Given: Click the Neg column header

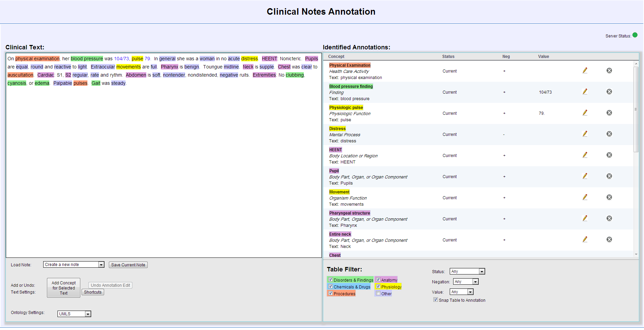Looking at the screenshot, I should coord(506,57).
